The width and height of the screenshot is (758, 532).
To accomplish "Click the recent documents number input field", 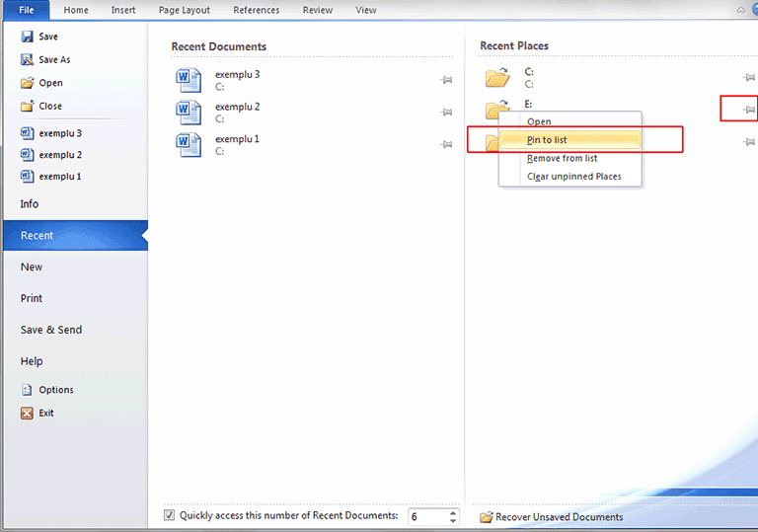I will click(x=426, y=517).
